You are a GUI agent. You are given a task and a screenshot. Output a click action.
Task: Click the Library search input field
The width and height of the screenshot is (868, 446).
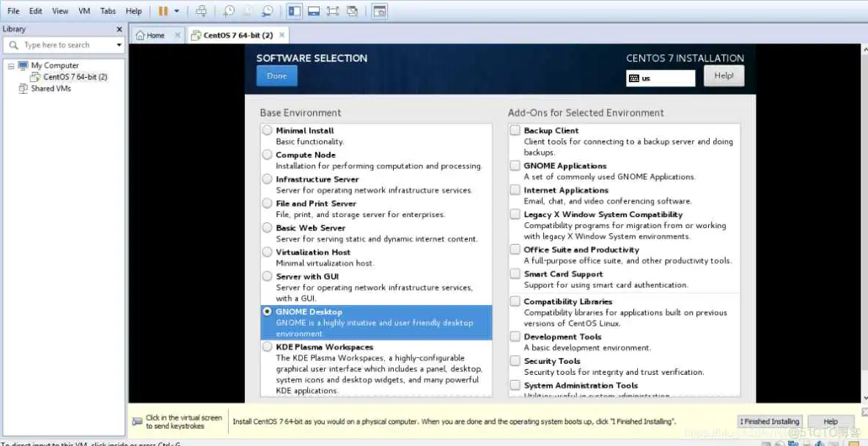coord(62,45)
